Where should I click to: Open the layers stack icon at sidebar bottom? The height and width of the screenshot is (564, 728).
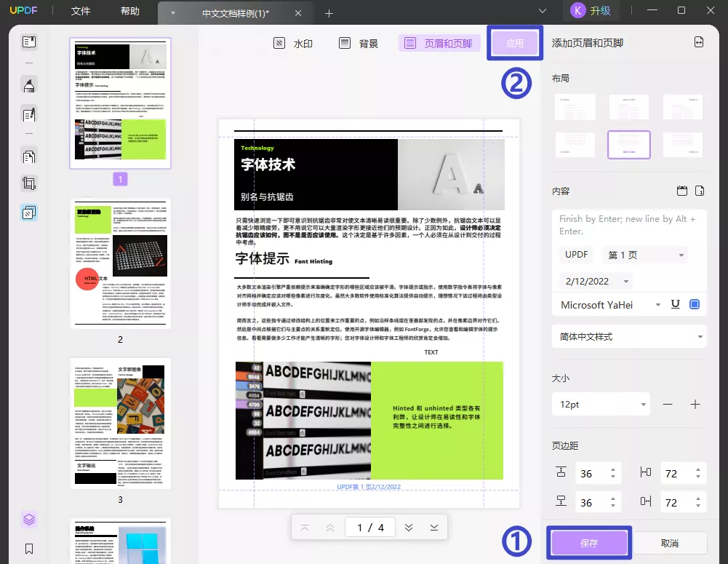tap(29, 520)
